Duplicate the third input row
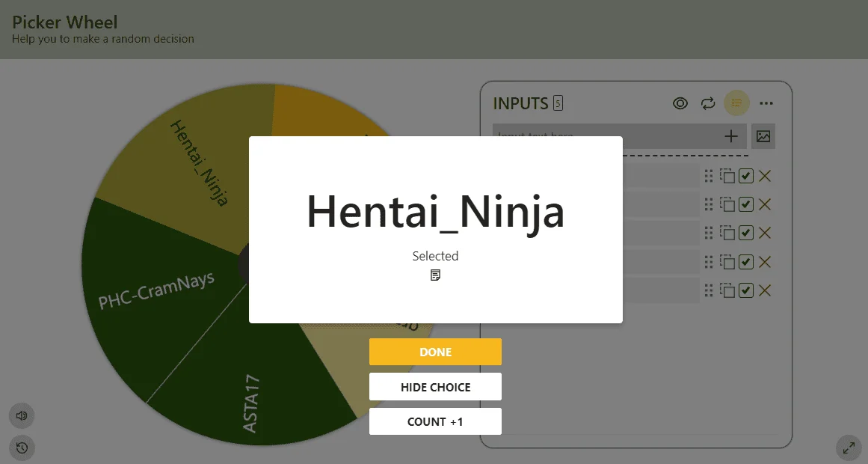 tap(727, 233)
